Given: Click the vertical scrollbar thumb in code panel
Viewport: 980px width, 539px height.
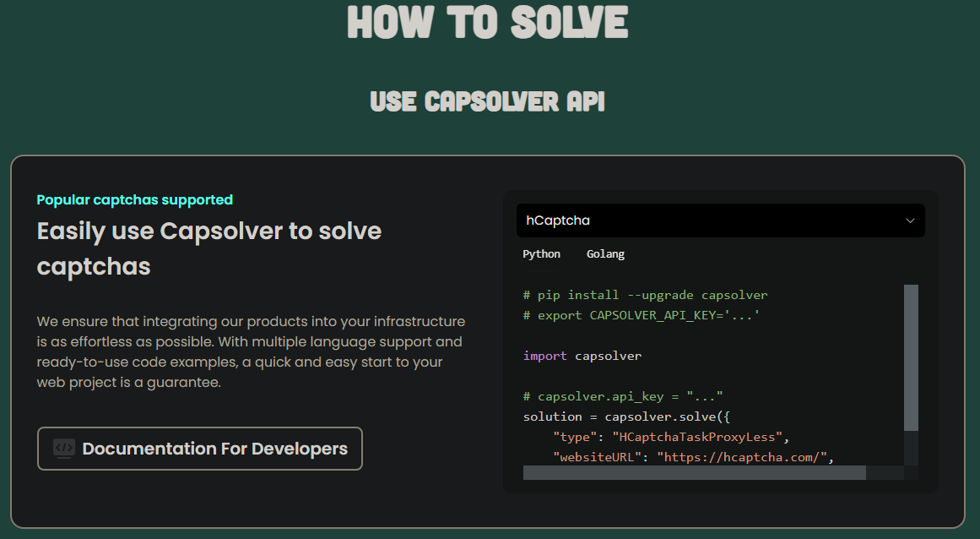Looking at the screenshot, I should (x=911, y=357).
